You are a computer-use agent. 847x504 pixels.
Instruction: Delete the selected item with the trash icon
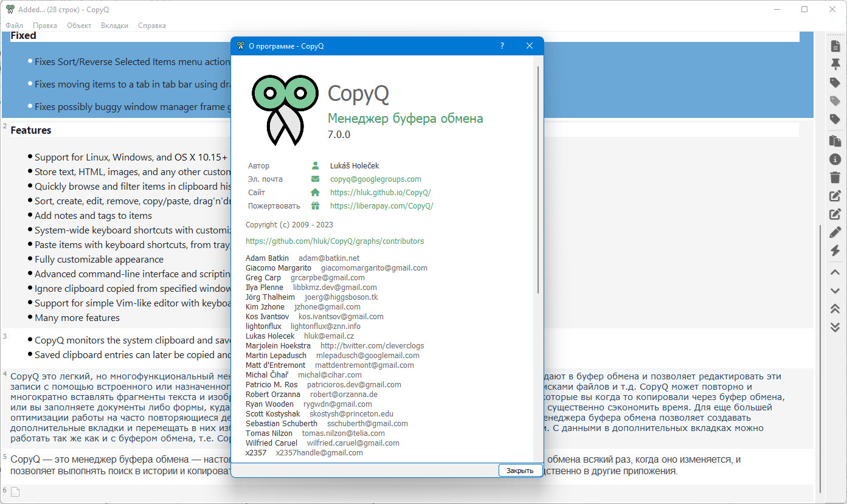(835, 178)
